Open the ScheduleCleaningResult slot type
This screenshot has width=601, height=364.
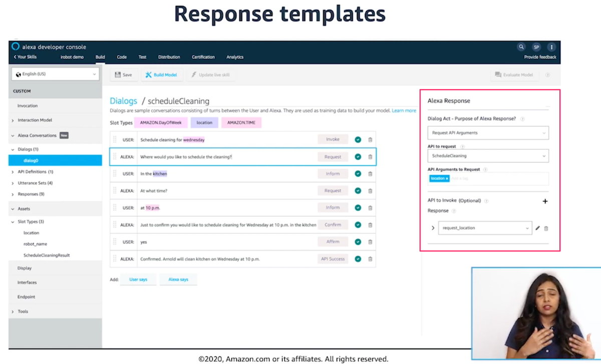click(x=47, y=255)
